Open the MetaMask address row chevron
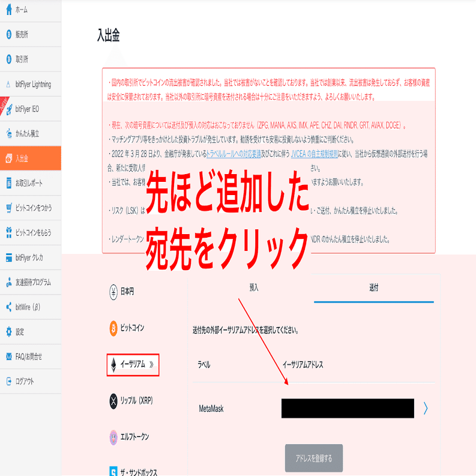 (x=426, y=408)
